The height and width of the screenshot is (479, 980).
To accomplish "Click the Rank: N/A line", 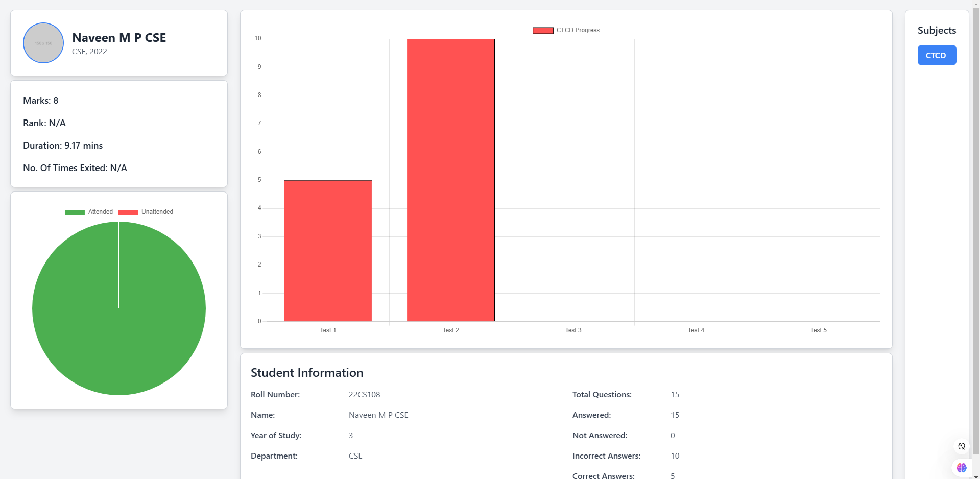I will click(x=44, y=123).
